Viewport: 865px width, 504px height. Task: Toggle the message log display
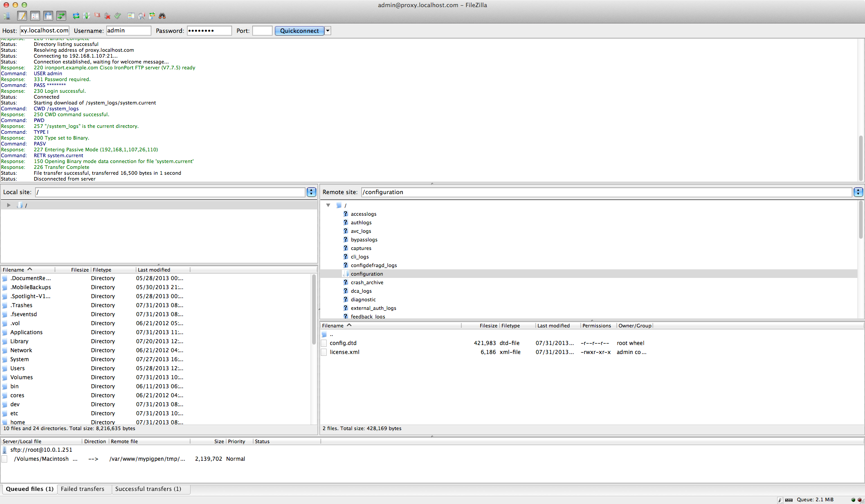pyautogui.click(x=22, y=16)
